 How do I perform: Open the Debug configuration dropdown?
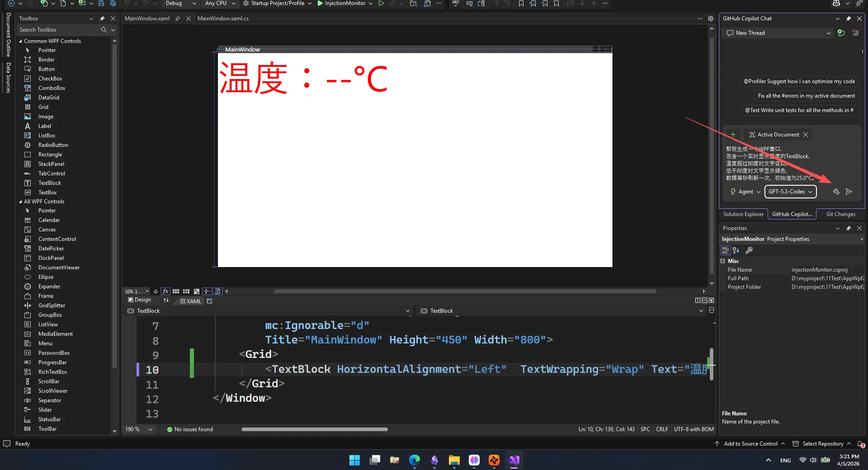(180, 4)
